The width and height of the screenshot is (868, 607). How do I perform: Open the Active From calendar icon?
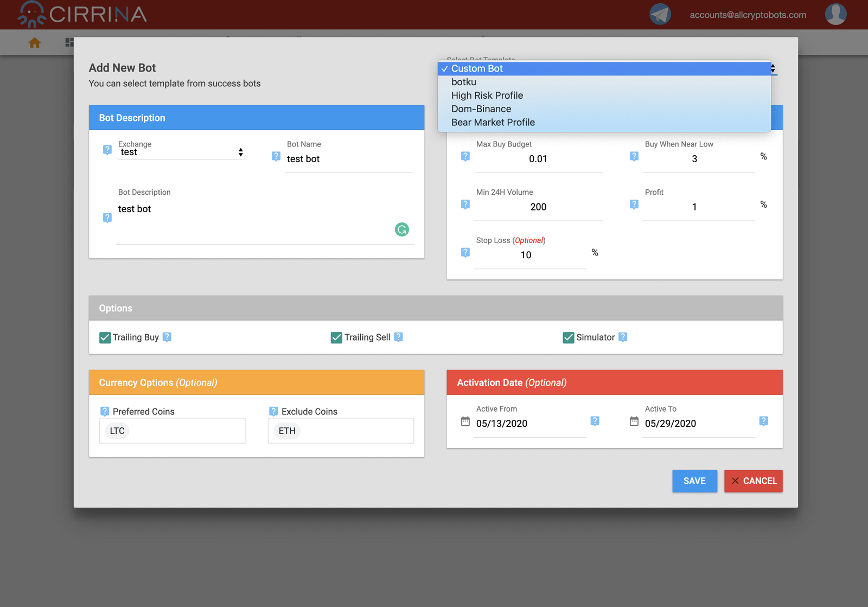coord(465,421)
